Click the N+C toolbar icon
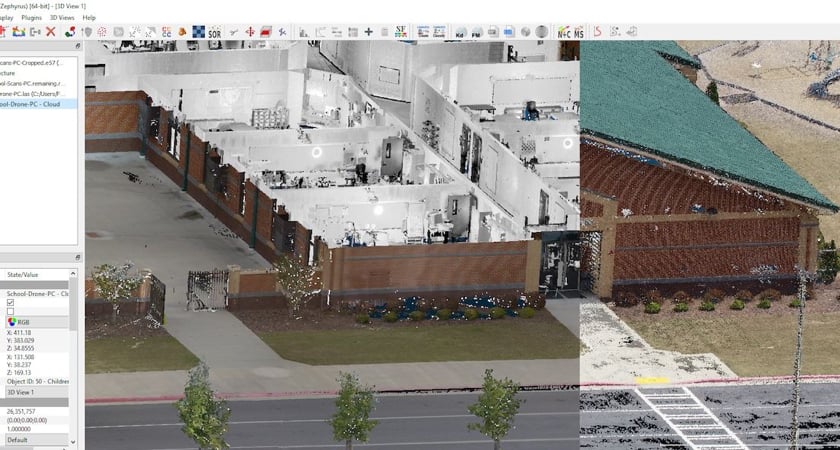This screenshot has width=840, height=450. (x=563, y=32)
